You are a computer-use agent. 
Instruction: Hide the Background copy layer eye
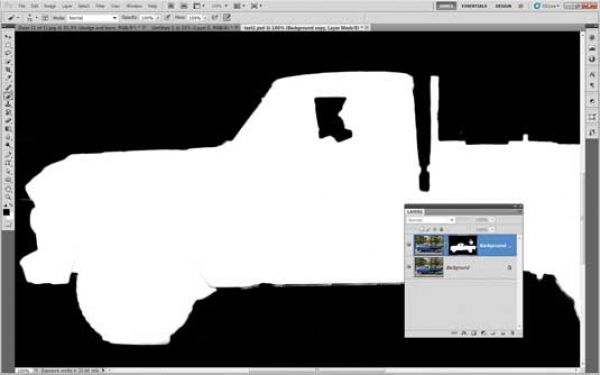409,245
